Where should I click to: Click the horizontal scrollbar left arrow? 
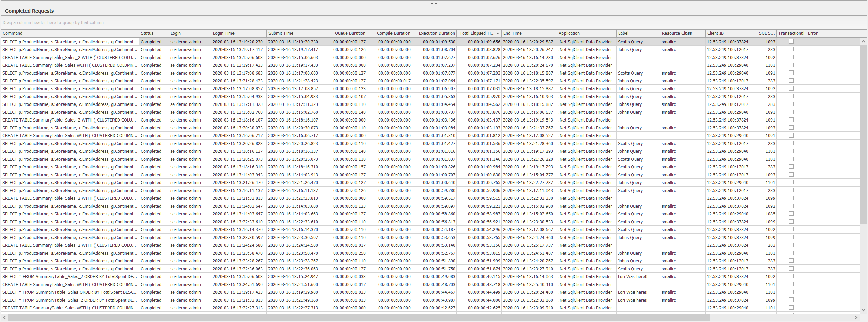[4, 318]
